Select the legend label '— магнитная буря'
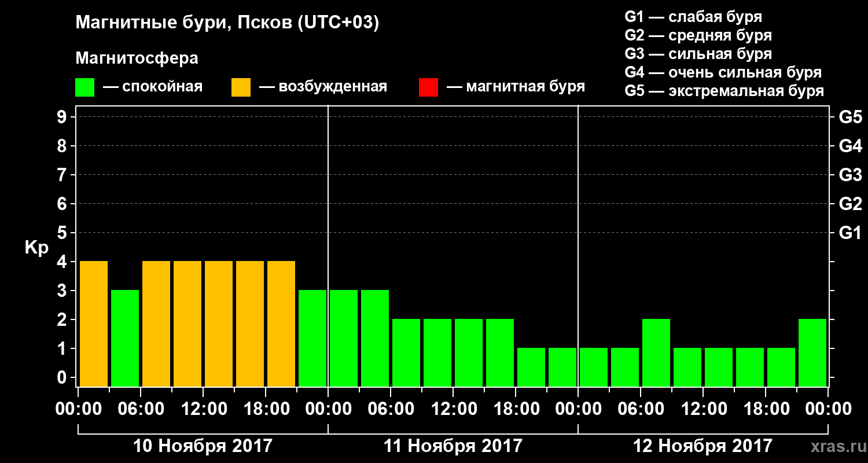The image size is (868, 463). [516, 87]
